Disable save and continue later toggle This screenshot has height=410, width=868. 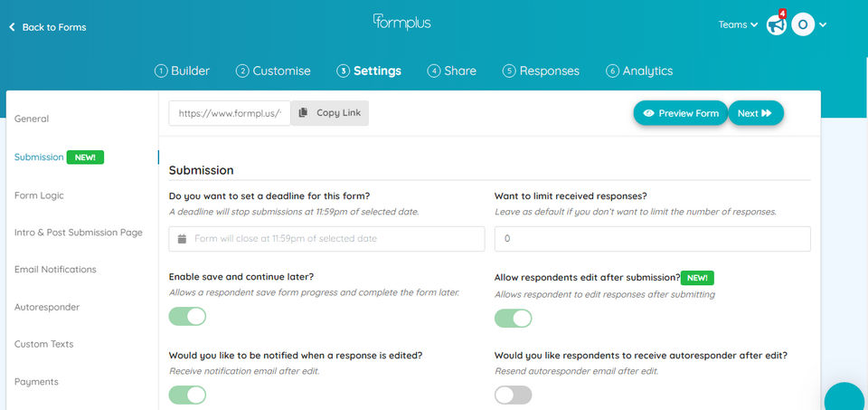[x=187, y=317]
